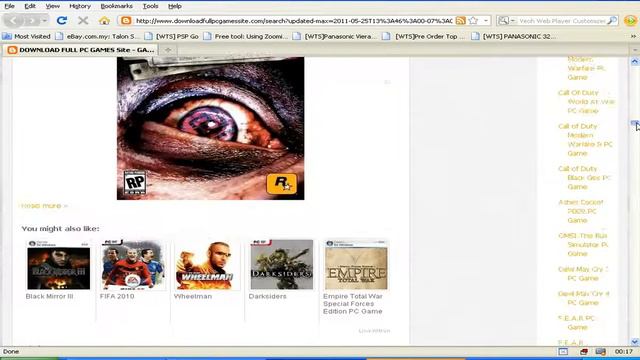
Task: Click Empire Total War Special Forces Edition link
Action: click(x=353, y=304)
